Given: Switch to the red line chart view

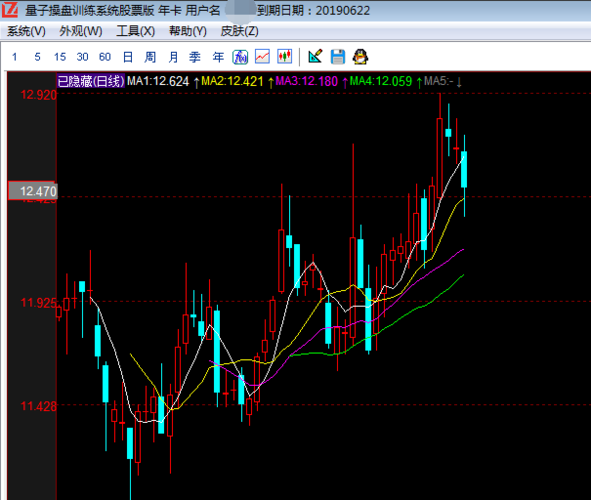Looking at the screenshot, I should (x=262, y=57).
